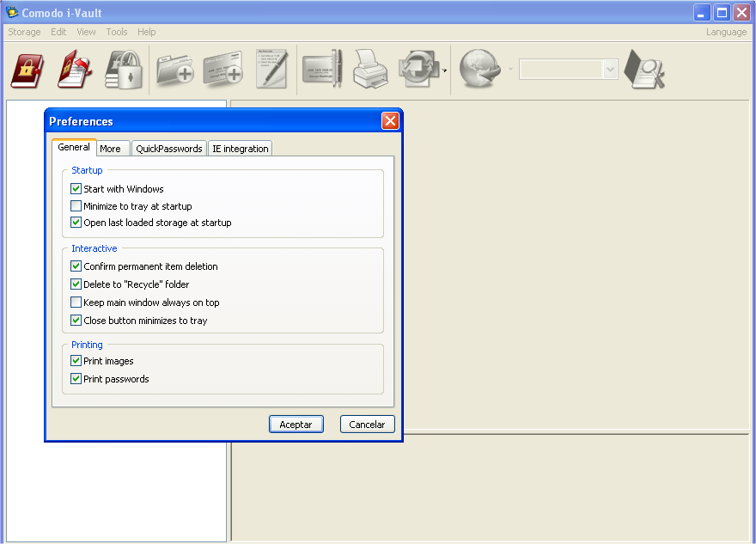The height and width of the screenshot is (544, 756).
Task: Open the Help menu
Action: click(x=147, y=32)
